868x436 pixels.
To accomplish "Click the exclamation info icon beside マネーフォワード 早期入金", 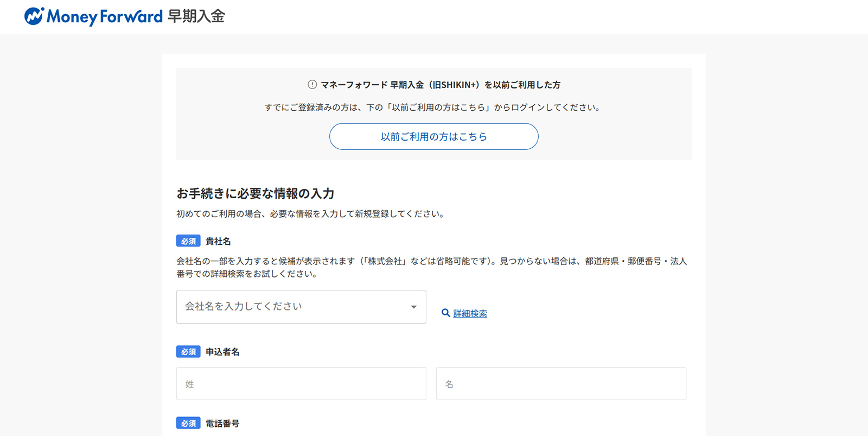I will click(x=312, y=85).
